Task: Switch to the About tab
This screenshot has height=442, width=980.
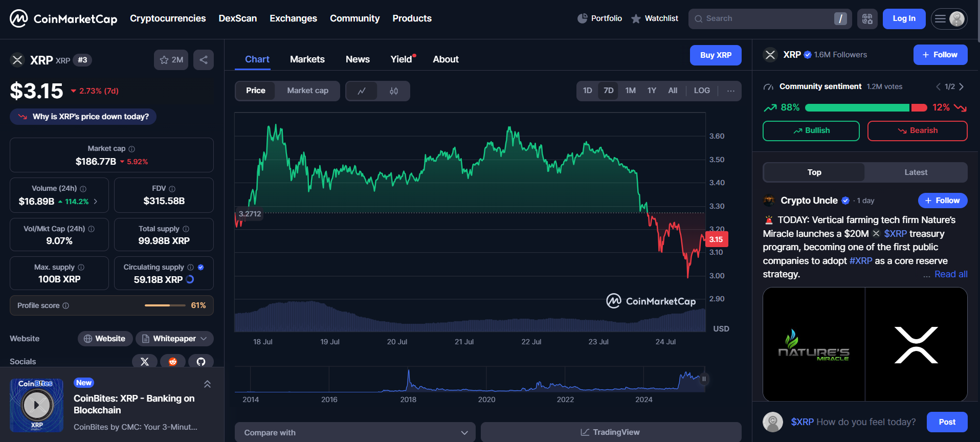Action: [x=446, y=59]
